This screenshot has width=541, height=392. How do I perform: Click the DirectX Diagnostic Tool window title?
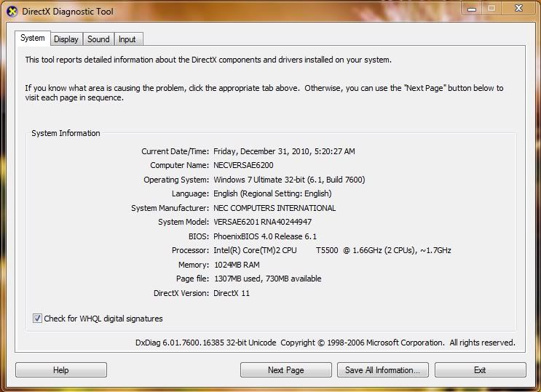tap(68, 12)
